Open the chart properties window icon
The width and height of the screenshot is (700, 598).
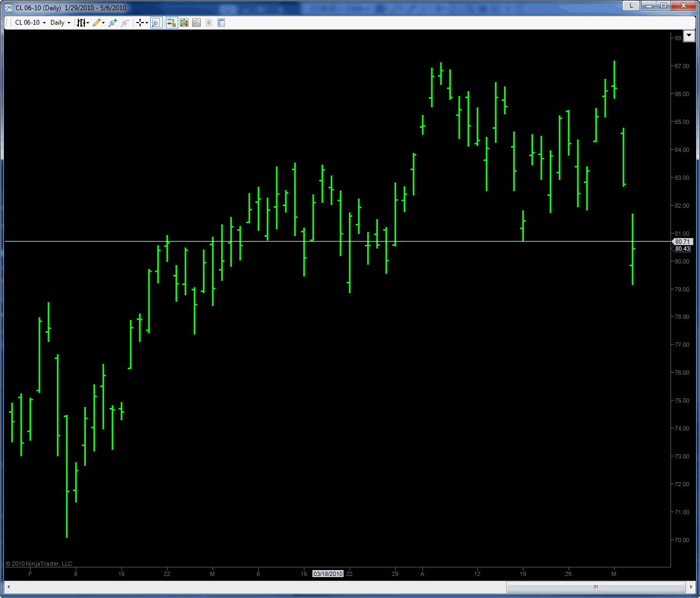click(221, 23)
